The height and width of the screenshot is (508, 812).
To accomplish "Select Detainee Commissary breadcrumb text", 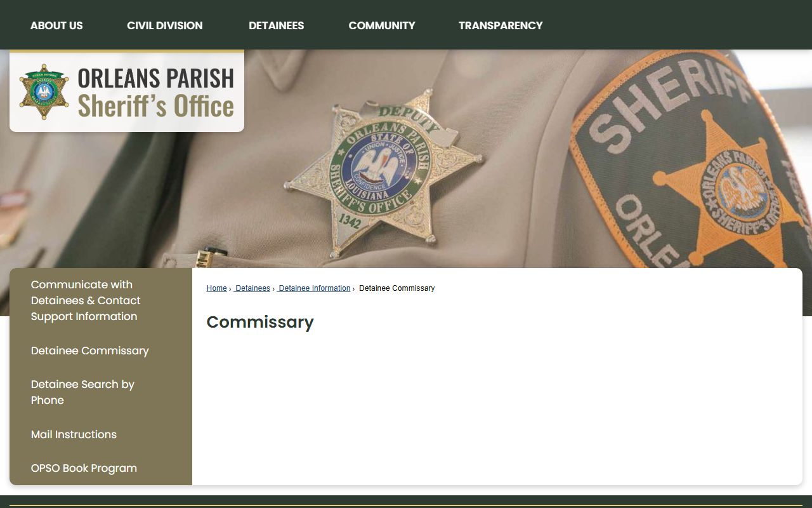I will (x=396, y=288).
